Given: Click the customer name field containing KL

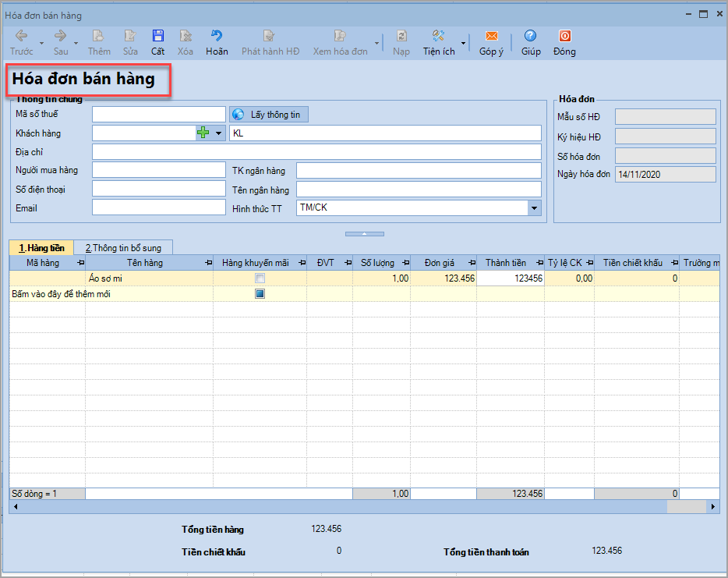Looking at the screenshot, I should [x=385, y=133].
